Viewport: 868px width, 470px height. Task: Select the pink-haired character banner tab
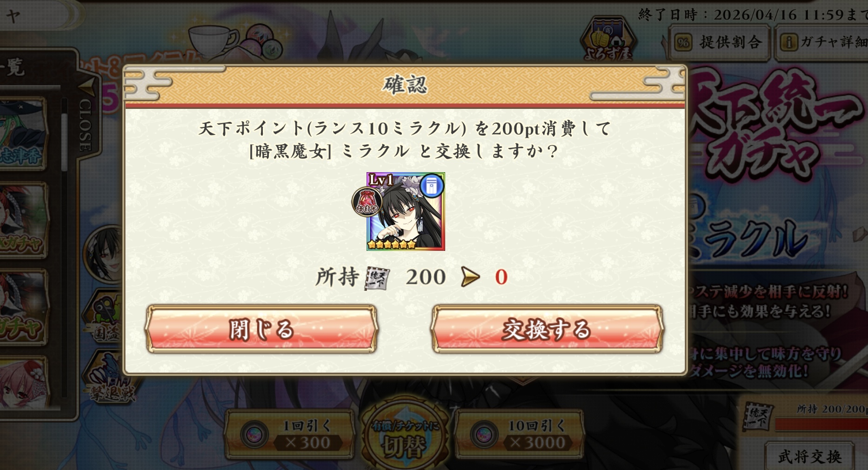coord(23,383)
